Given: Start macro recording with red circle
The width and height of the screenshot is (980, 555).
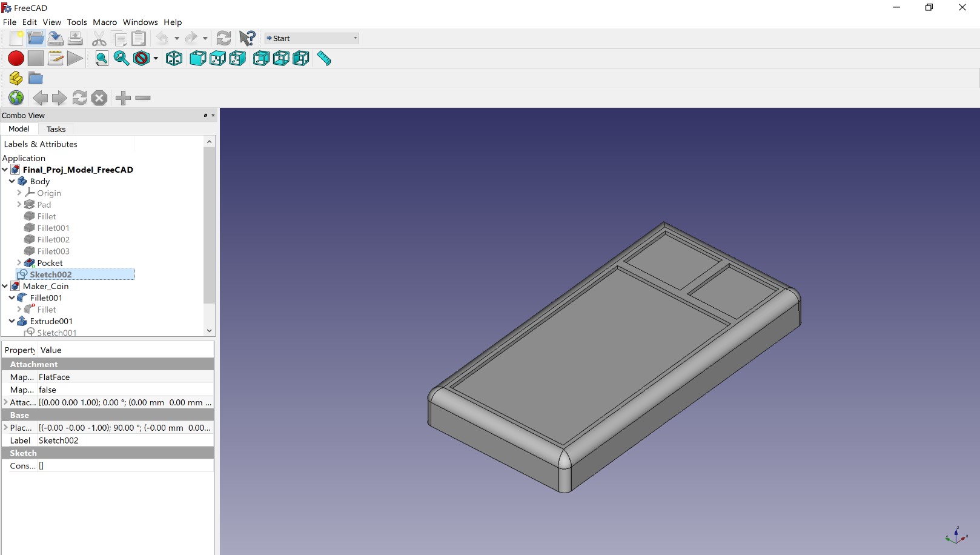Looking at the screenshot, I should click(x=16, y=58).
